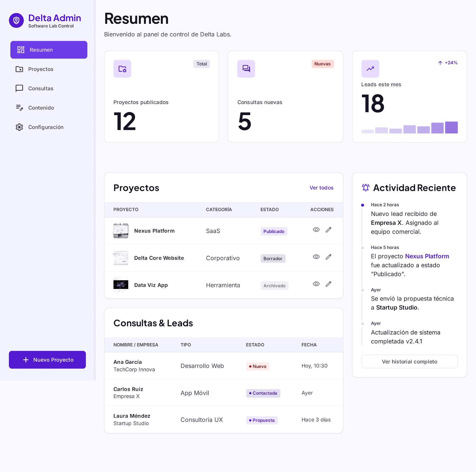This screenshot has width=476, height=472.
Task: View Delta Core Website using the eye icon
Action: (x=316, y=257)
